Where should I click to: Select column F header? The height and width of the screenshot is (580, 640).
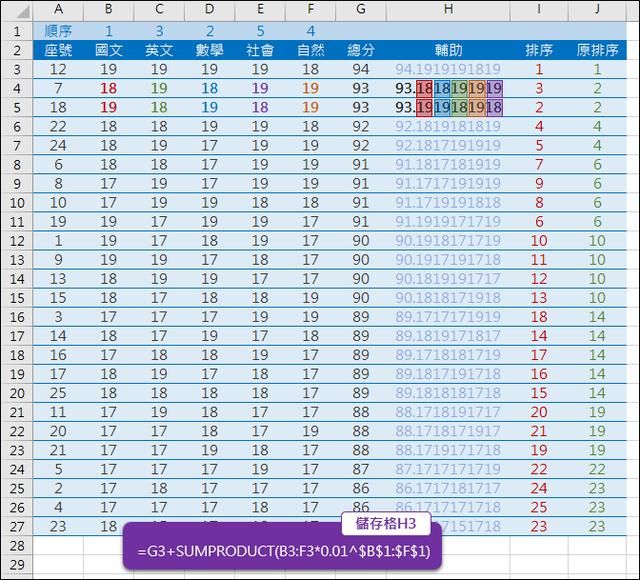point(310,10)
